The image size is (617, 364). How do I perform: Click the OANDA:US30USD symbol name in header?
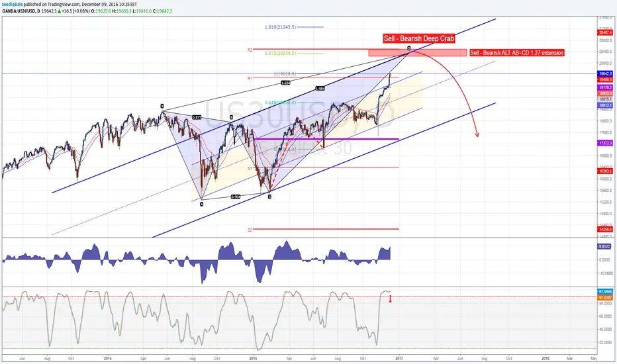[x=18, y=11]
